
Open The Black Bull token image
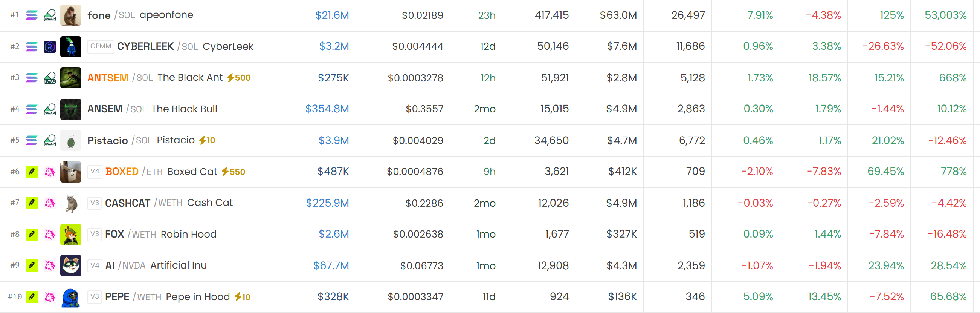point(71,109)
